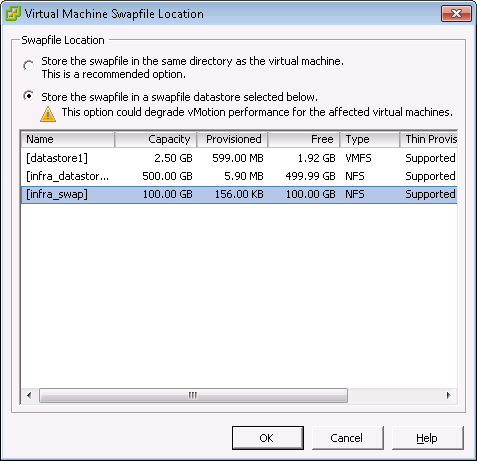This screenshot has width=477, height=461.
Task: Open Help for swapfile location
Action: pyautogui.click(x=428, y=438)
